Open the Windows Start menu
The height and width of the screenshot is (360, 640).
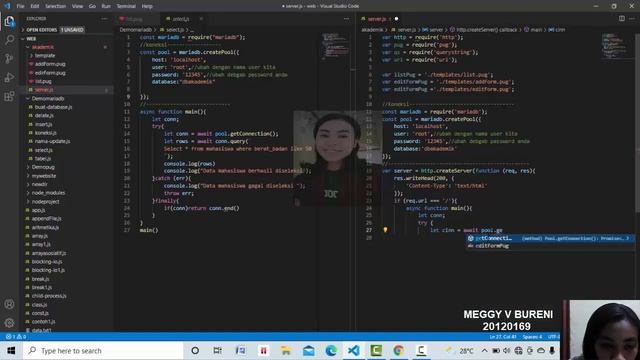(x=11, y=351)
